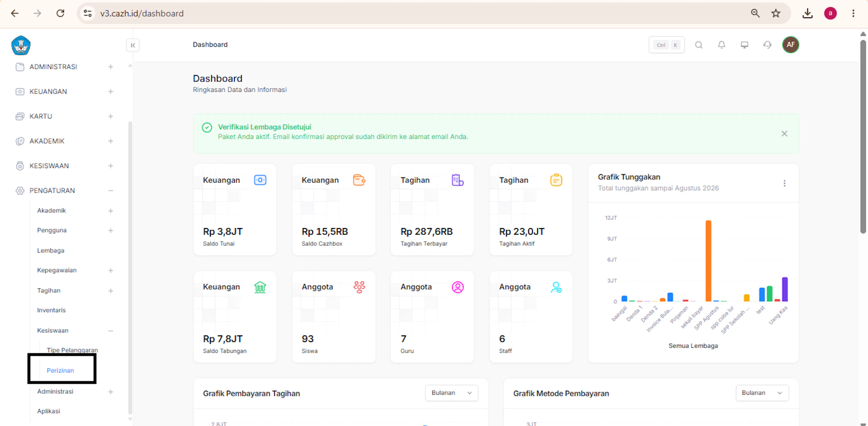Open the Chrome profile avatar
The image size is (868, 426).
[830, 13]
